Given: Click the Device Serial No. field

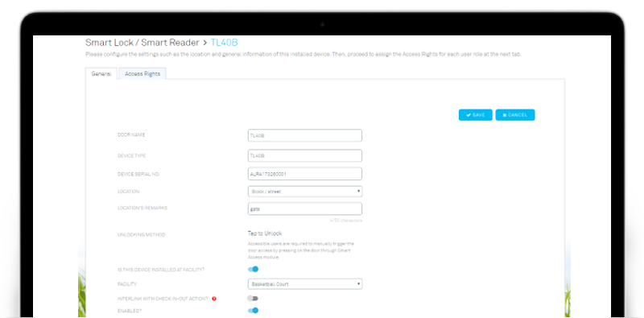Looking at the screenshot, I should (x=305, y=174).
